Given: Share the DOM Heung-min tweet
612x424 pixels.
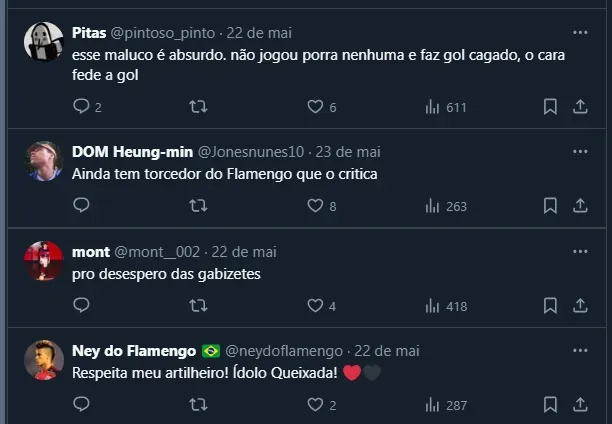Looking at the screenshot, I should point(580,206).
